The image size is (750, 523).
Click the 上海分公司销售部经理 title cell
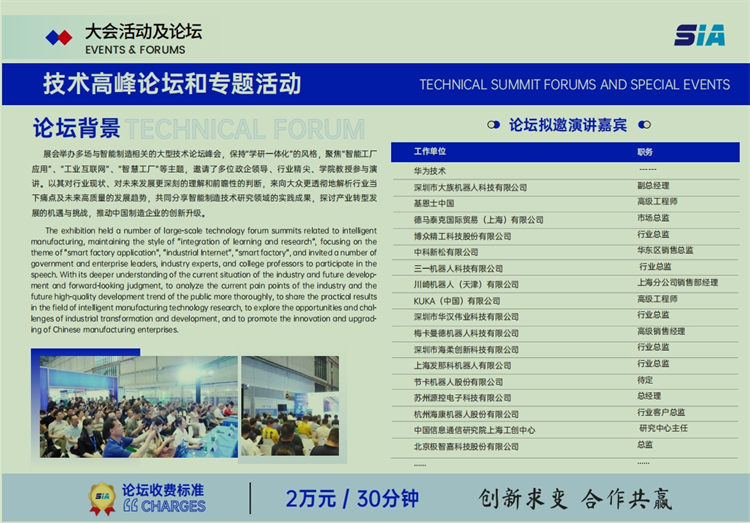[677, 282]
